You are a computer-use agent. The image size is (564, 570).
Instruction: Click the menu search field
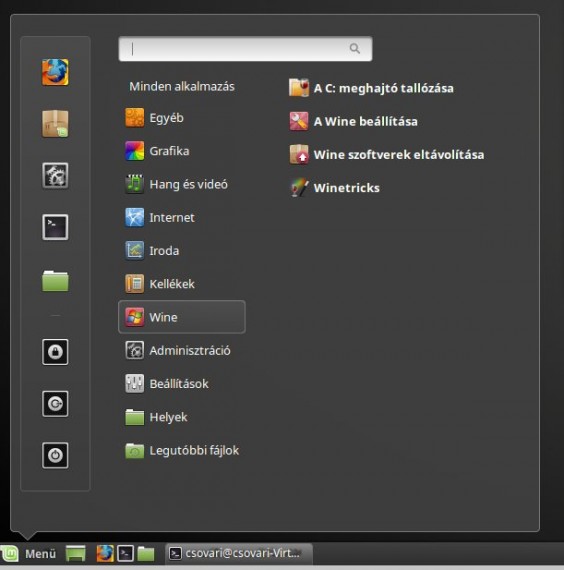pyautogui.click(x=245, y=49)
